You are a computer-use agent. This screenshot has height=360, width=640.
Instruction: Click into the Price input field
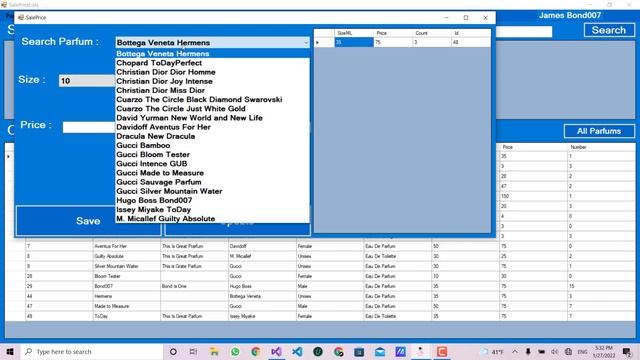click(89, 127)
